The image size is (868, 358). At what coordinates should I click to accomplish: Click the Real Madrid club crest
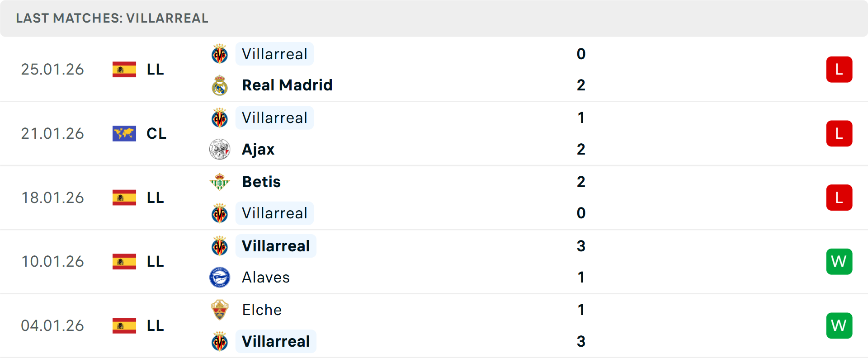point(220,85)
